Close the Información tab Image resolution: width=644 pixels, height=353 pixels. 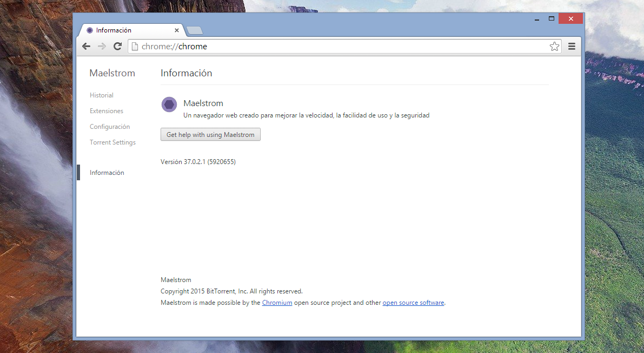(x=176, y=30)
